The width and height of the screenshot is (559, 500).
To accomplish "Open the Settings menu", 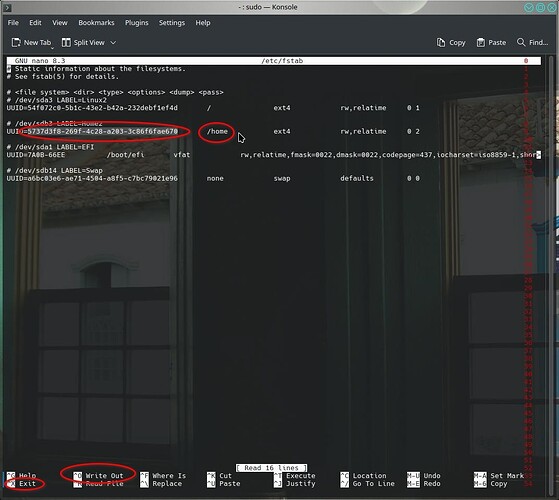I will pyautogui.click(x=172, y=23).
